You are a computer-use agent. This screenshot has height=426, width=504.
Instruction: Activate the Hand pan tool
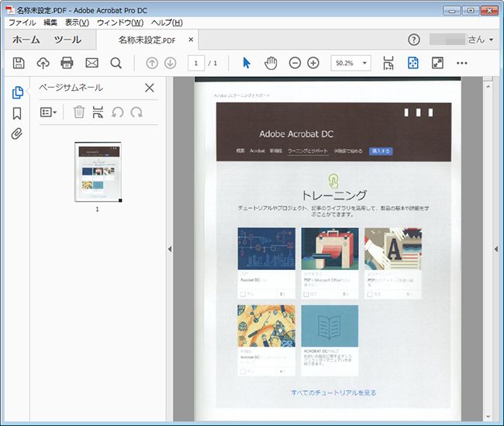271,63
